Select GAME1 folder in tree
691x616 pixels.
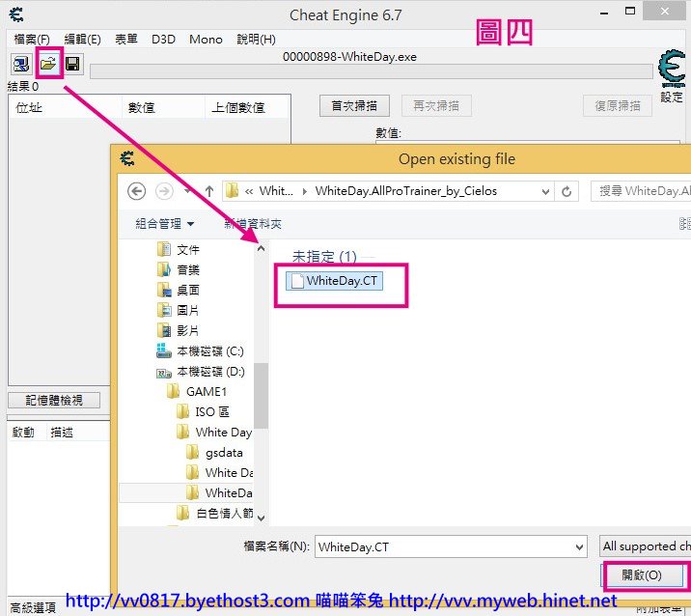(x=197, y=392)
